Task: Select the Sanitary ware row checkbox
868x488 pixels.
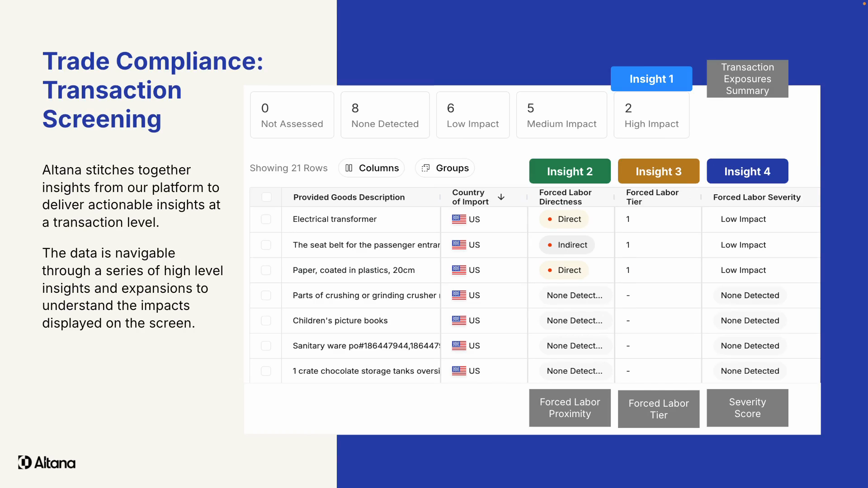Action: point(266,346)
